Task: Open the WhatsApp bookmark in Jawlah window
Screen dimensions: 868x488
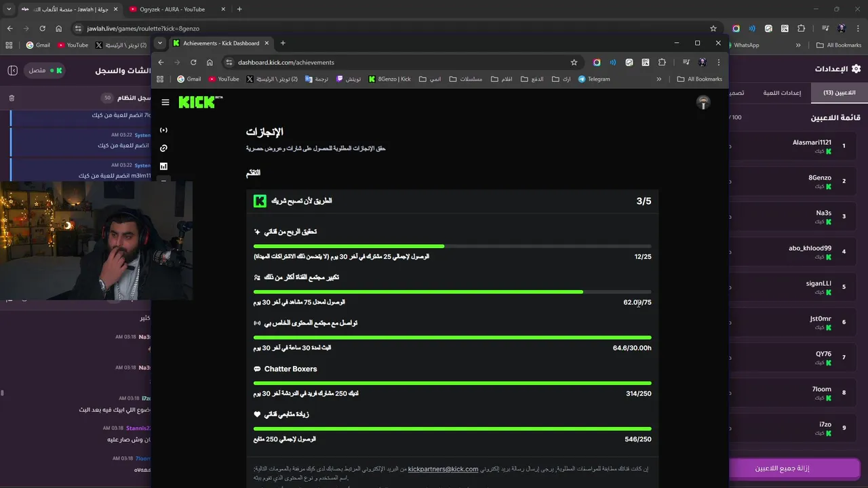Action: click(743, 45)
